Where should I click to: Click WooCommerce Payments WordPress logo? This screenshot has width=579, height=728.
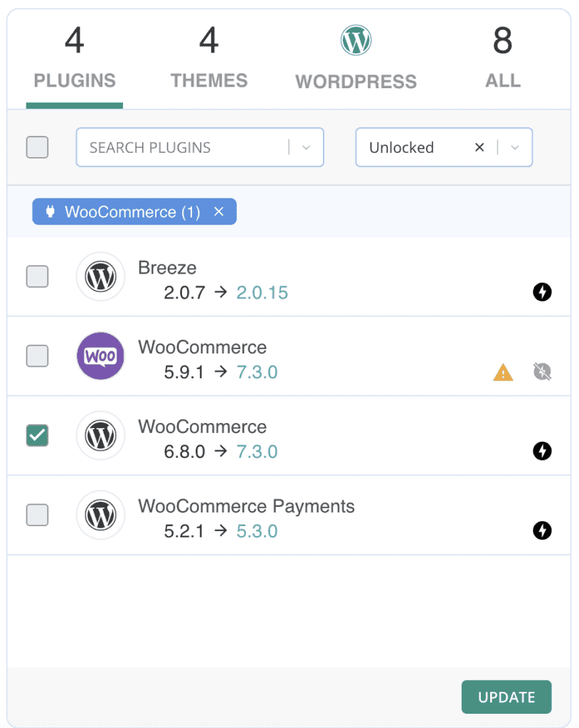[x=100, y=515]
